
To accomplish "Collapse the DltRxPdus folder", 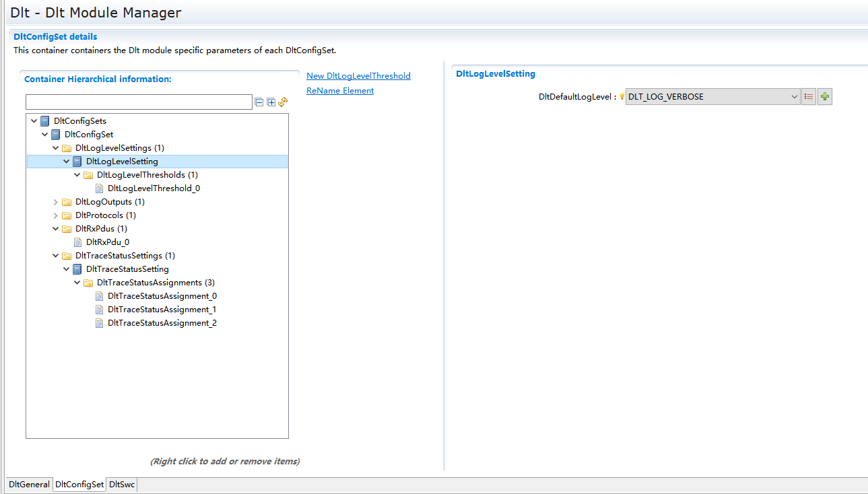I will [x=56, y=229].
